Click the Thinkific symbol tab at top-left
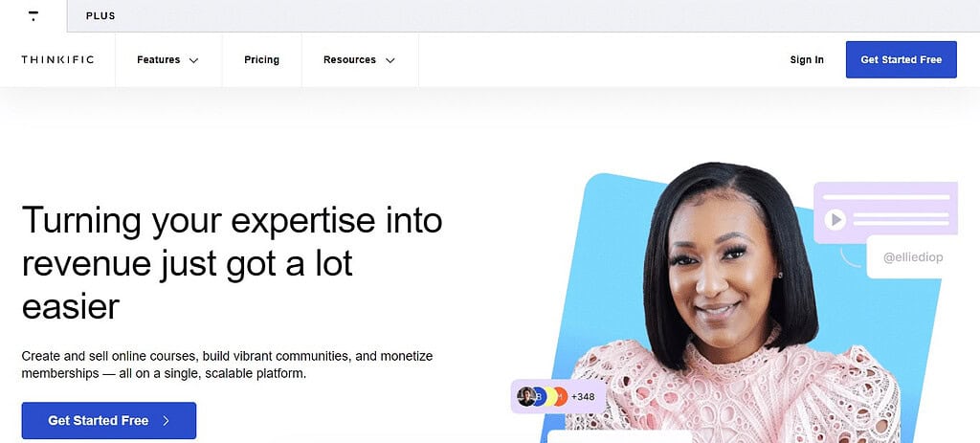Screen dimensions: 980x443 [33, 15]
